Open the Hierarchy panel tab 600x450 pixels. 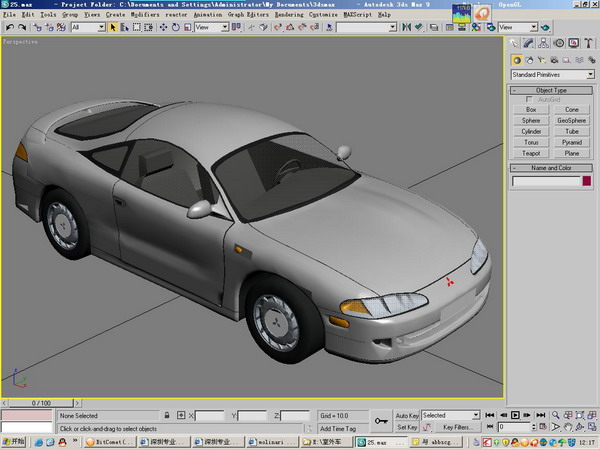(x=544, y=43)
